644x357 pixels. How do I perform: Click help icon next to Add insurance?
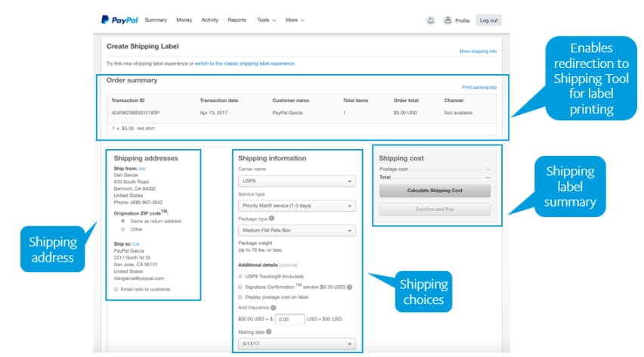(x=273, y=308)
